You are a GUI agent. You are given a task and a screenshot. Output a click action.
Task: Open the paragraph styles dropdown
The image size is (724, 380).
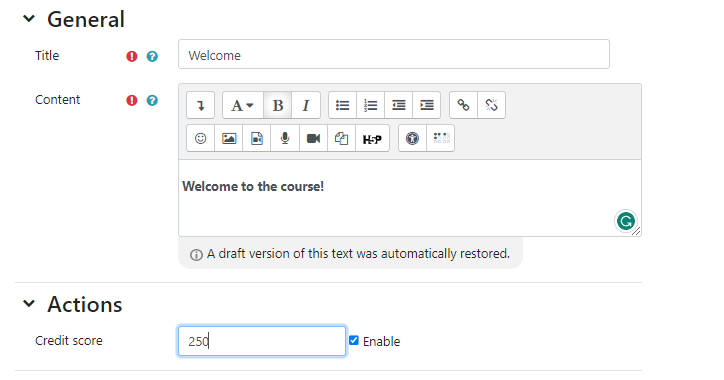click(x=242, y=105)
